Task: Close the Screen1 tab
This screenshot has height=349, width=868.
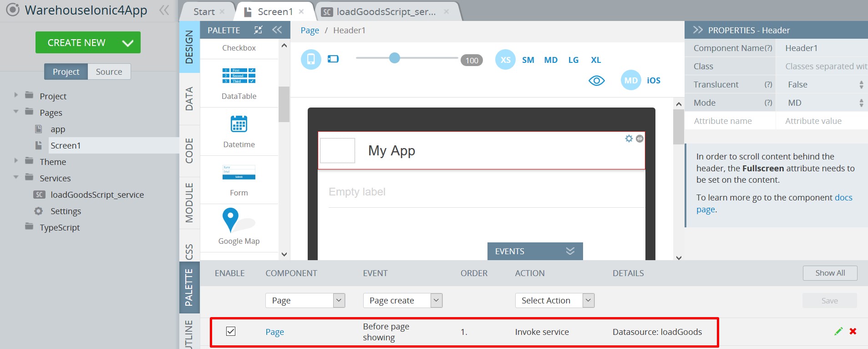Action: (x=301, y=11)
